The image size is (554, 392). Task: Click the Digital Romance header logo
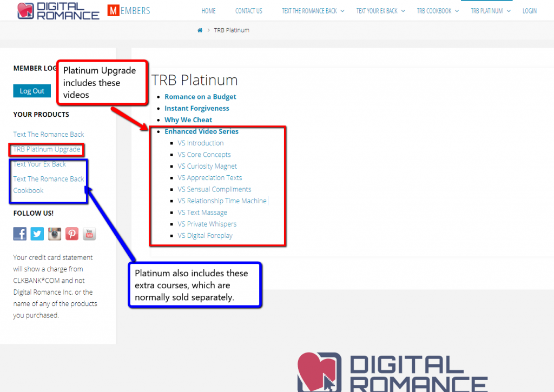58,11
